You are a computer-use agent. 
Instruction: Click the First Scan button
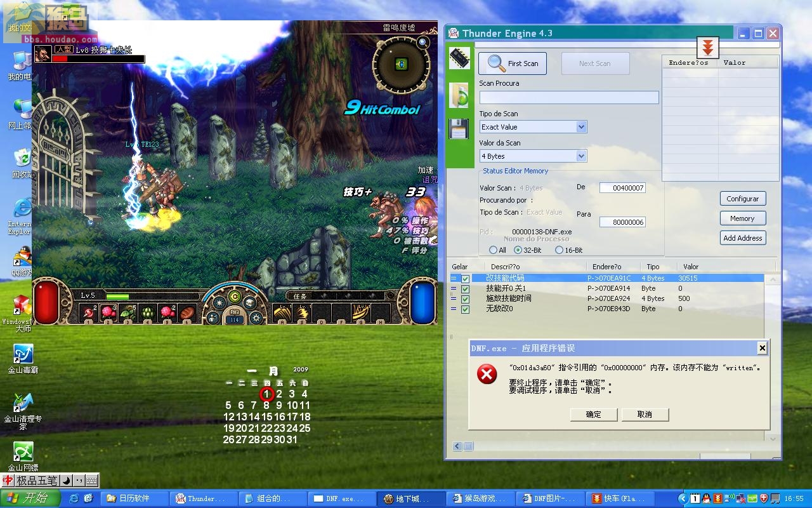[x=512, y=63]
